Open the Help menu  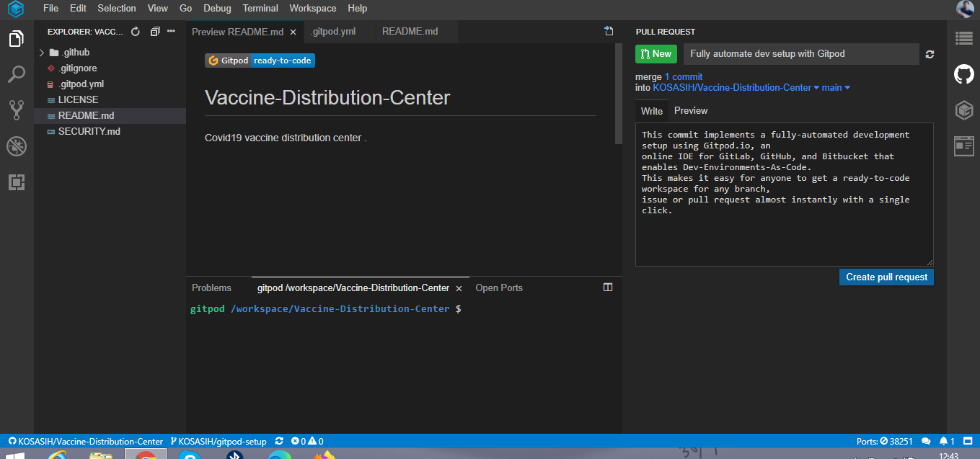click(x=357, y=9)
